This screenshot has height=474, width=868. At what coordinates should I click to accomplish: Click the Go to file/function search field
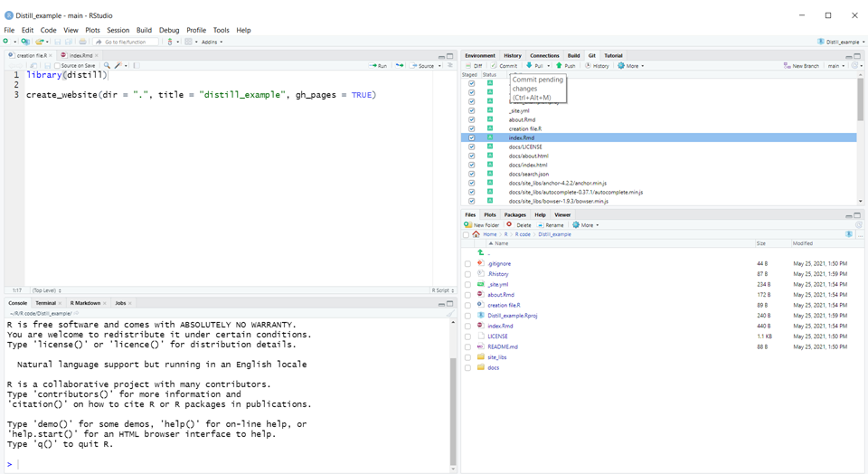point(126,43)
